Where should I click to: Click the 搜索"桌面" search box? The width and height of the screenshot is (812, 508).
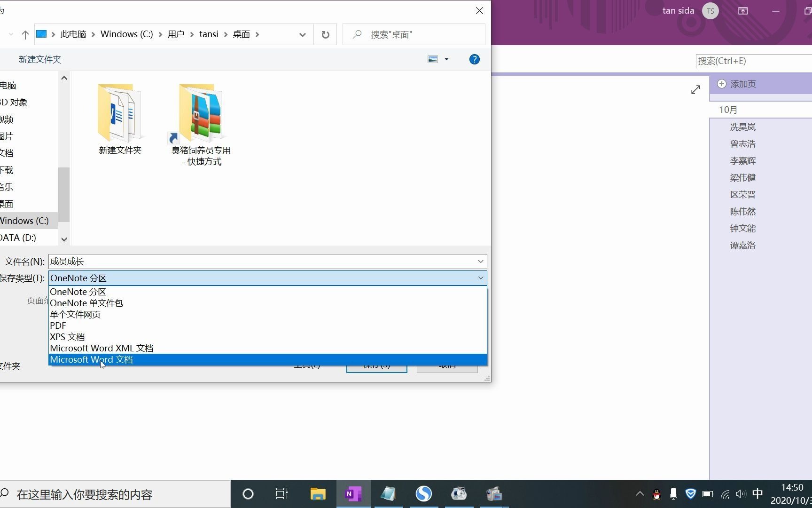click(414, 34)
